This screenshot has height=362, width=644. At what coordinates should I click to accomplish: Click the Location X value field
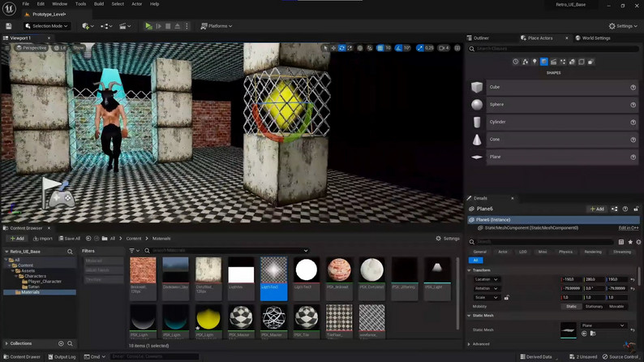click(x=572, y=279)
